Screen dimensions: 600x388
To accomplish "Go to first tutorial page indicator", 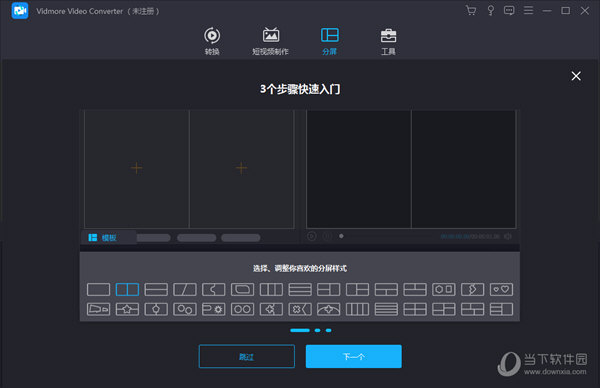I will (x=300, y=330).
